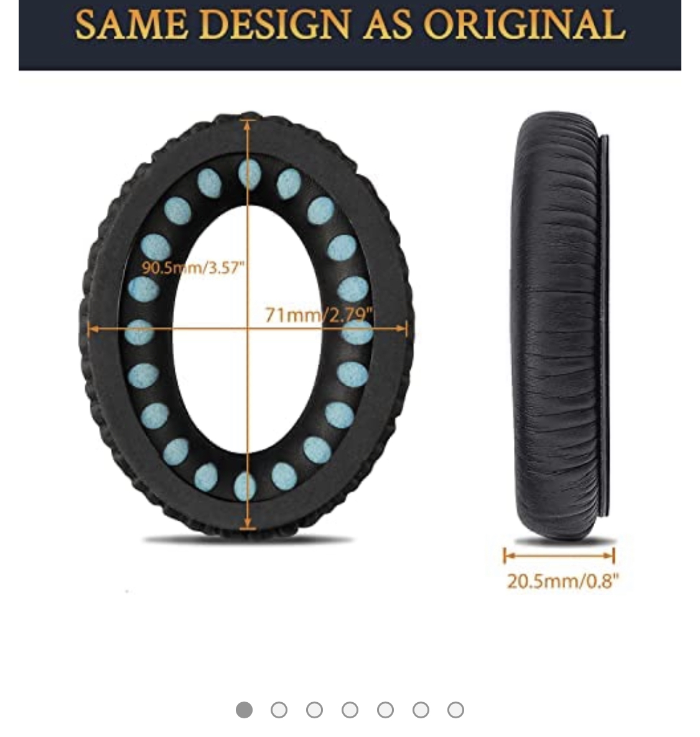Tap the thin mounting flange on the side-view cushion
The width and height of the screenshot is (700, 737).
(605, 325)
